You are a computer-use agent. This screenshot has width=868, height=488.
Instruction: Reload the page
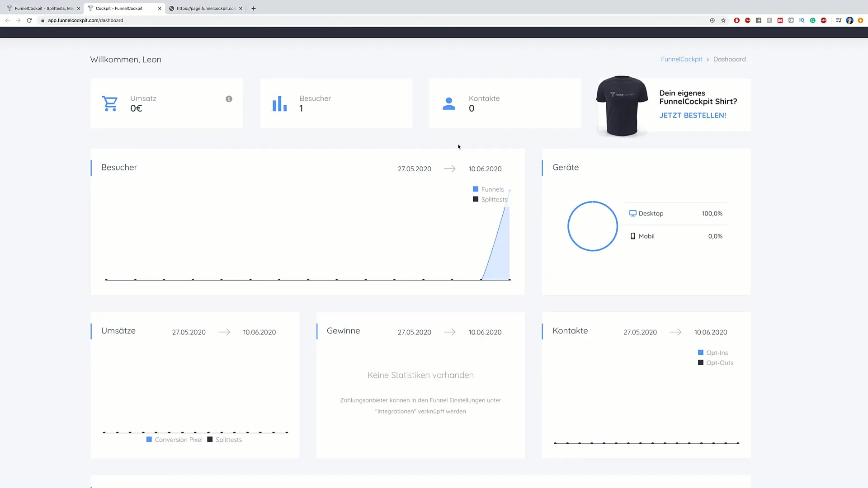click(x=29, y=20)
